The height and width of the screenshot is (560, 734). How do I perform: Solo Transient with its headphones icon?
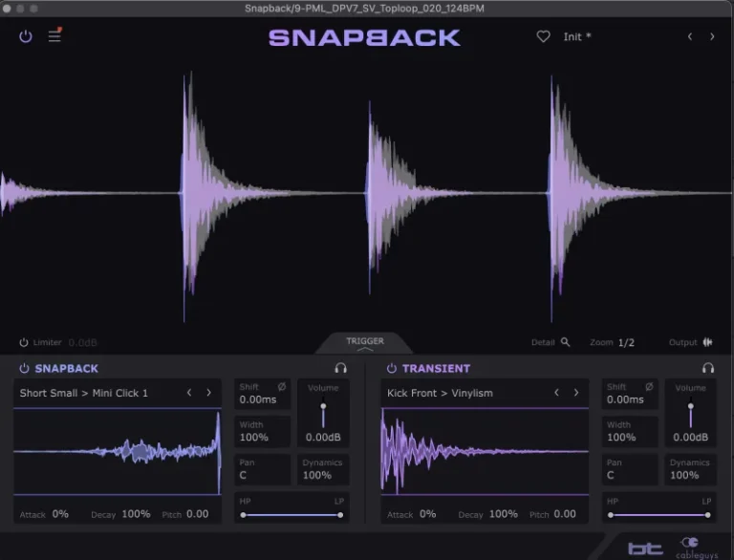708,368
